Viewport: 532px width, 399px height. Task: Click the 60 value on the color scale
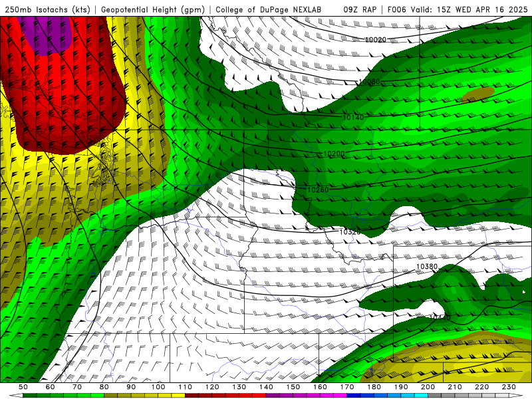click(51, 387)
